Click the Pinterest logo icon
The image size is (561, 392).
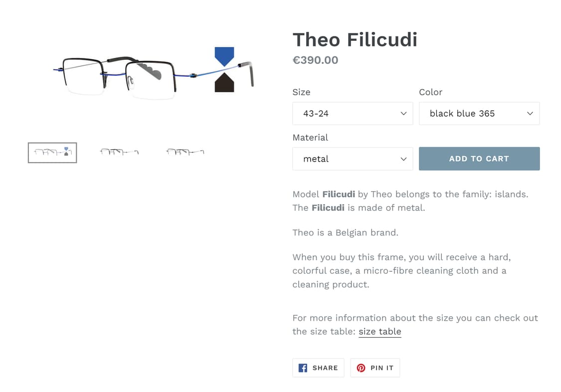pyautogui.click(x=361, y=368)
